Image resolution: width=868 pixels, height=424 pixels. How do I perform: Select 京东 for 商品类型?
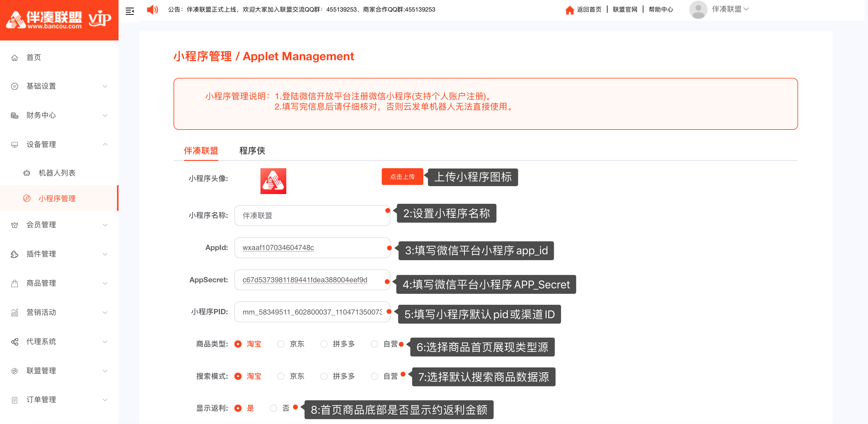(x=281, y=344)
